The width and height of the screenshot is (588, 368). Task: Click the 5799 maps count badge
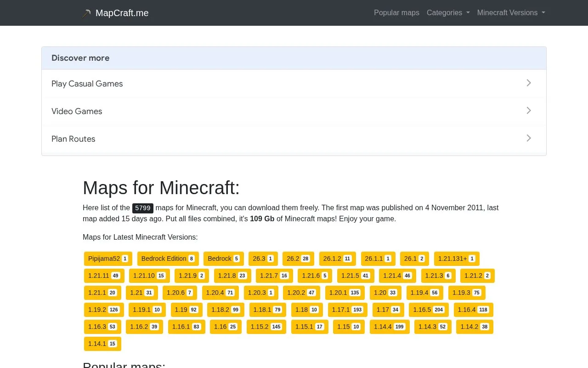(x=143, y=208)
